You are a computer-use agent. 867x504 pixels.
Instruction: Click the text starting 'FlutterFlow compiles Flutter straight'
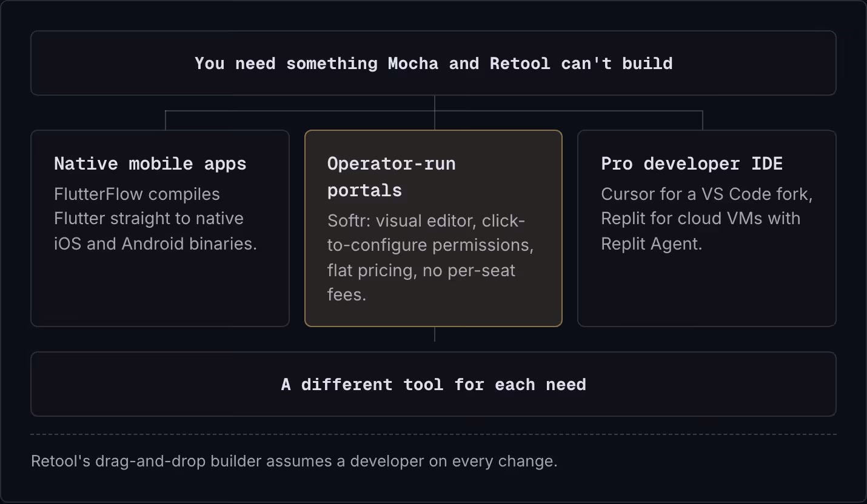[x=155, y=219]
